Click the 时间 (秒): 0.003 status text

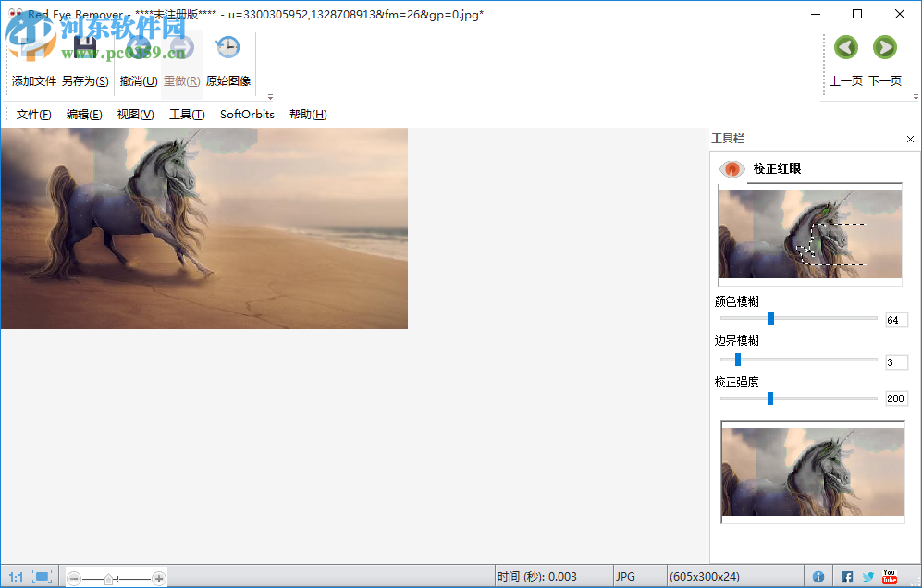pos(537,577)
